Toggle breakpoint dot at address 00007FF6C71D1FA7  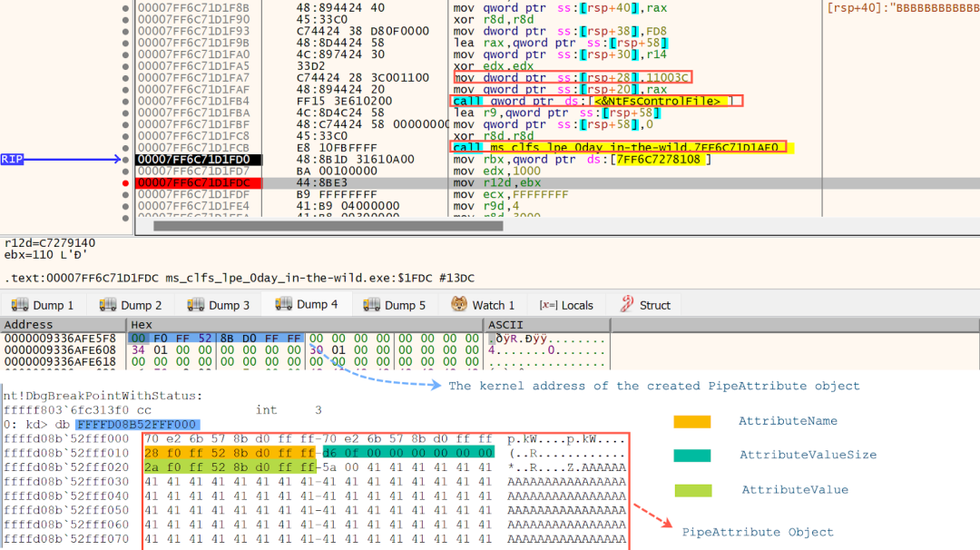click(125, 77)
